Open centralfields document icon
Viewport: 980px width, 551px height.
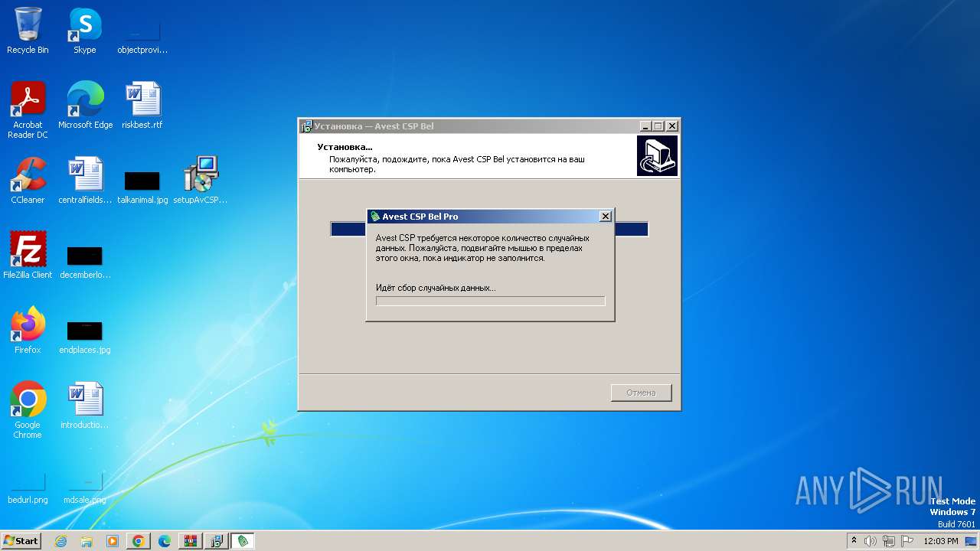[x=85, y=181]
